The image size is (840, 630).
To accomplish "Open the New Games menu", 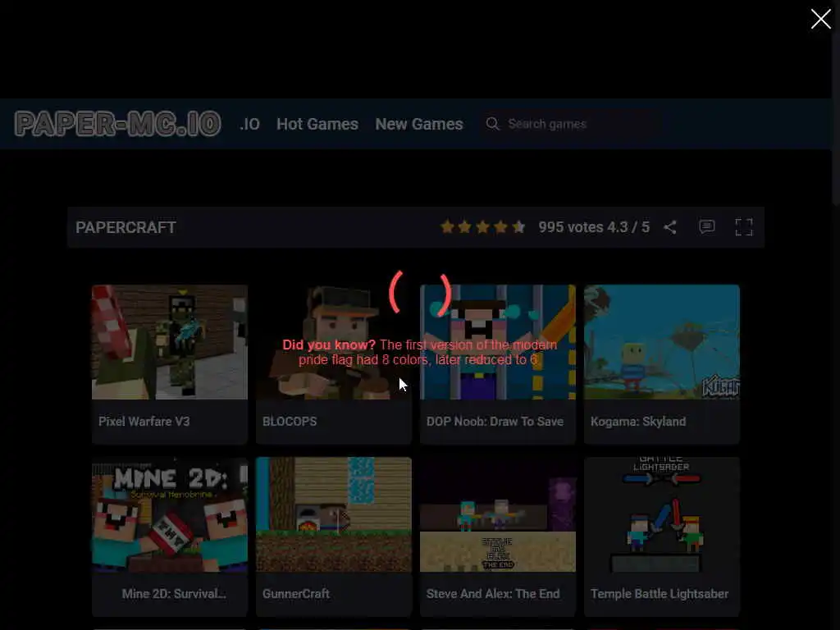I will (419, 124).
